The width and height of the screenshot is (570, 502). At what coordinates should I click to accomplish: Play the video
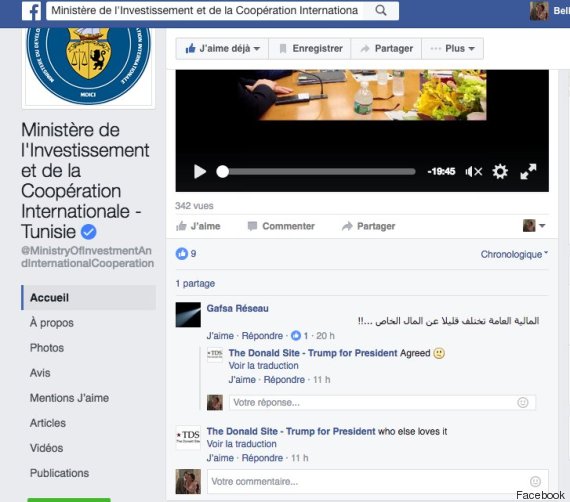[x=200, y=172]
